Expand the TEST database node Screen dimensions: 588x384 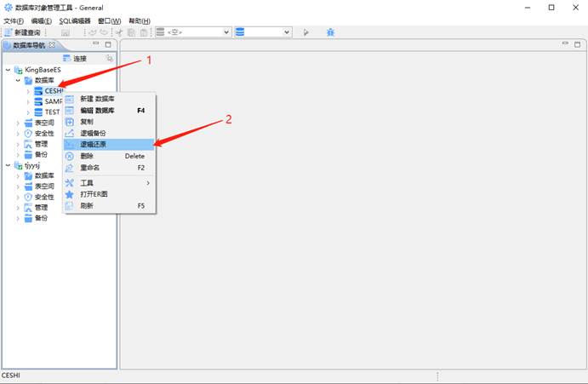[x=28, y=112]
